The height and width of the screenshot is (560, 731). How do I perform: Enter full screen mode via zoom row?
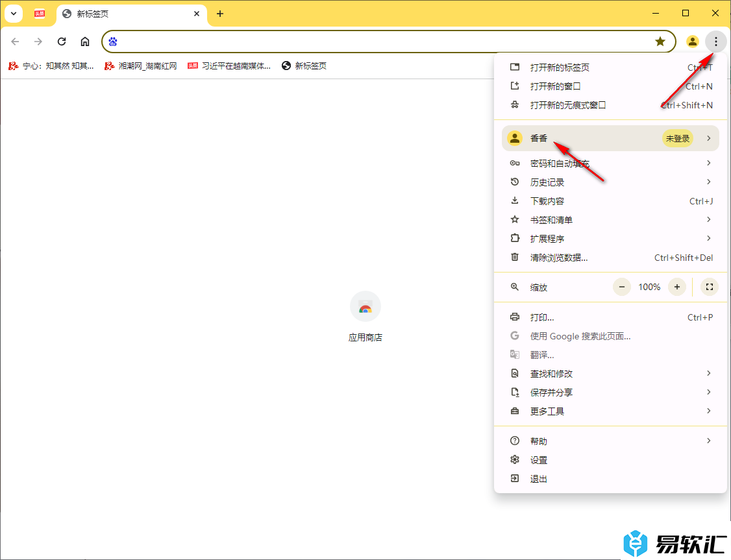710,287
